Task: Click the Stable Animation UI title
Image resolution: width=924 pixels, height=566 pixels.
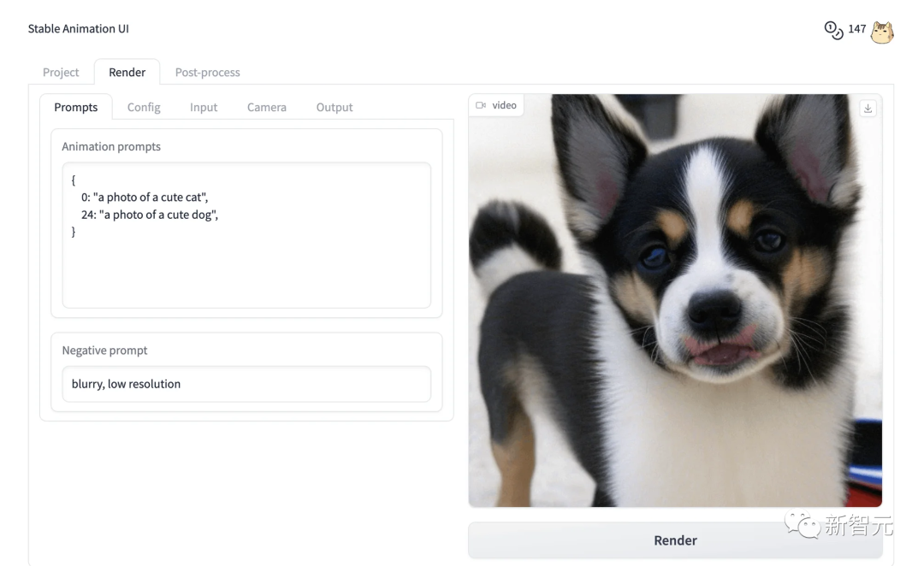Action: 79,29
